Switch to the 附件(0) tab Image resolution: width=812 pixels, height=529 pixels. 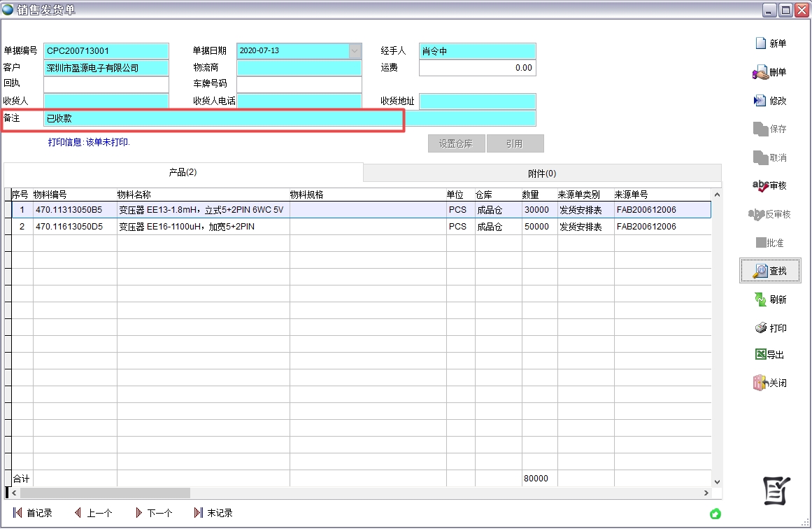point(542,174)
